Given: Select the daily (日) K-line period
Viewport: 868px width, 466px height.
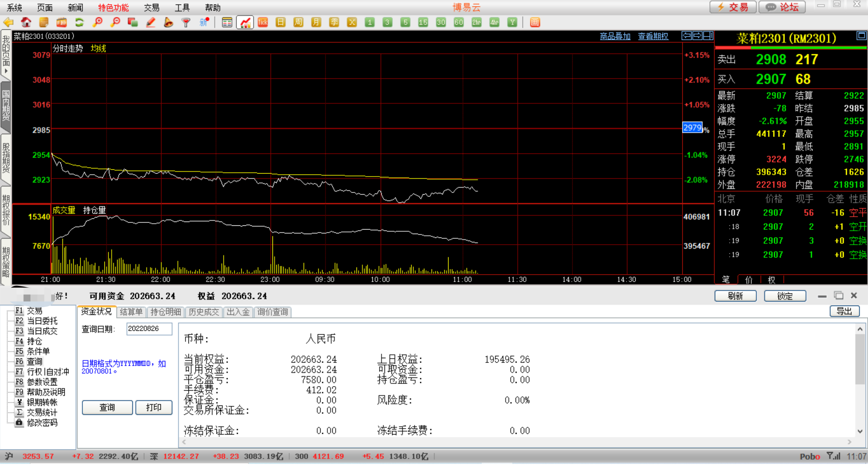Looking at the screenshot, I should click(280, 23).
